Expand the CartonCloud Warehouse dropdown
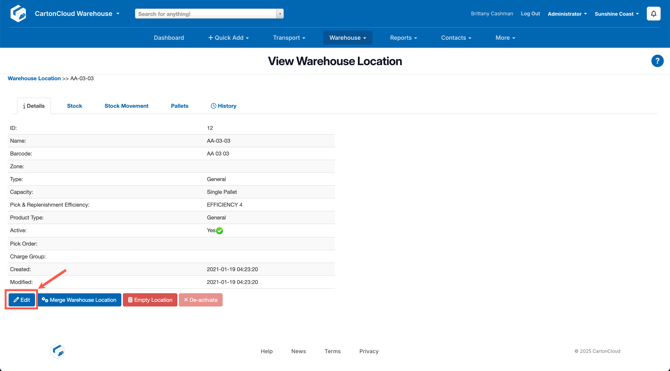 pos(77,14)
